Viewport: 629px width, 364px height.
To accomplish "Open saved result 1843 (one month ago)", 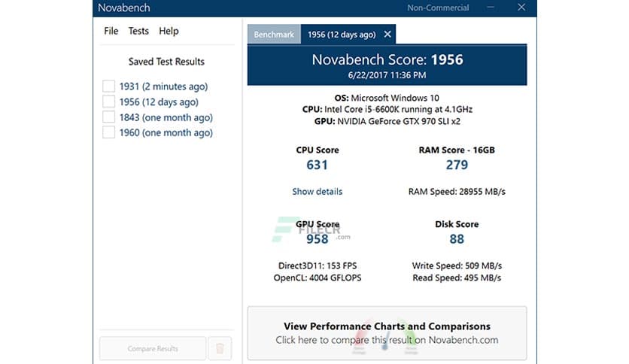I will 166,117.
